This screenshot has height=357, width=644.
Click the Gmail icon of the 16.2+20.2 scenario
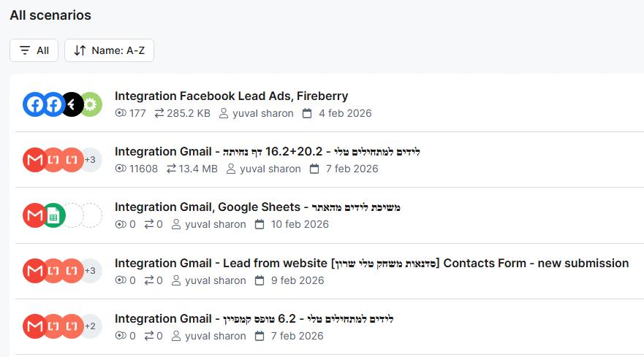(34, 160)
